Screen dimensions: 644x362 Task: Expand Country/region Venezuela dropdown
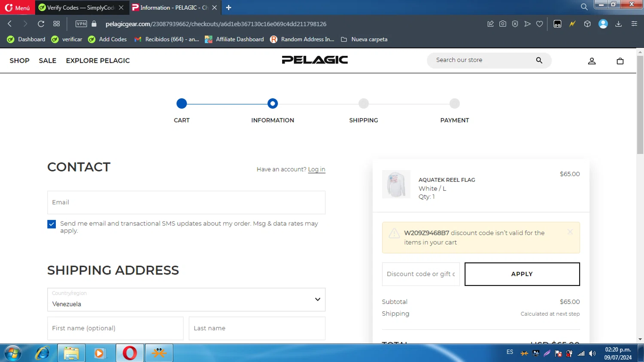point(186,299)
